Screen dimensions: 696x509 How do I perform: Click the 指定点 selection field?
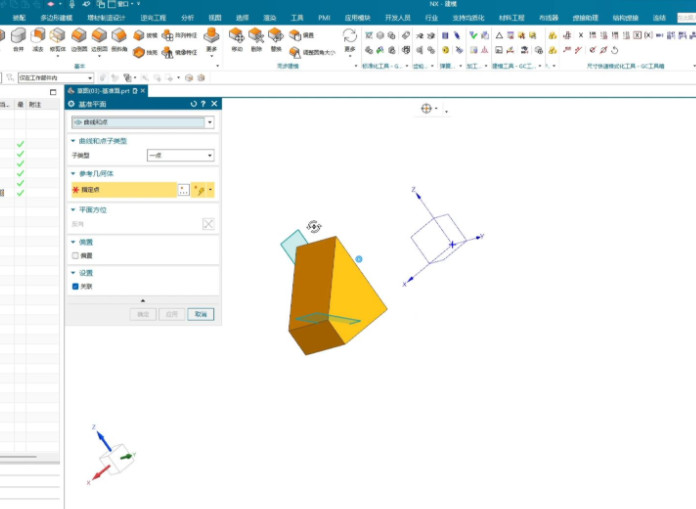click(124, 190)
